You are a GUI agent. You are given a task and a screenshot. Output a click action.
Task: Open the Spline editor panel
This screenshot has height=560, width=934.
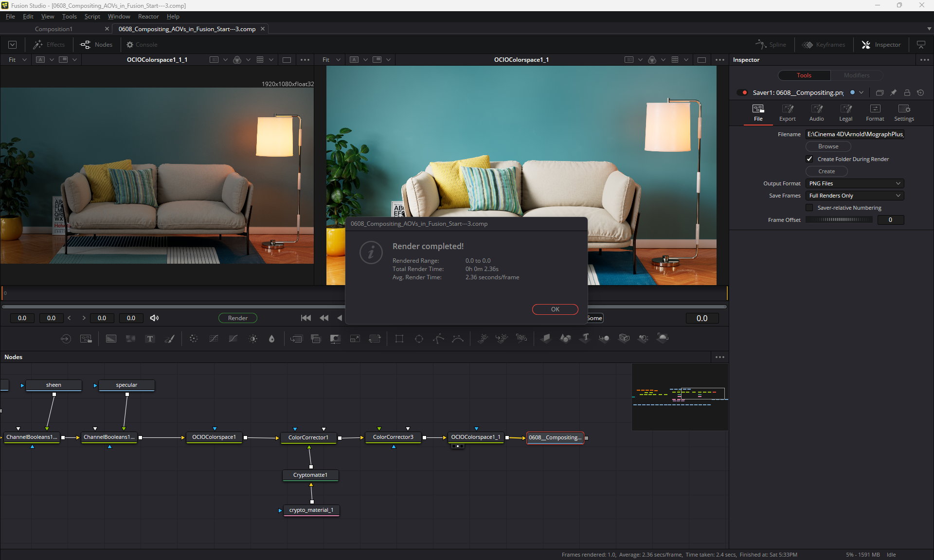(771, 45)
